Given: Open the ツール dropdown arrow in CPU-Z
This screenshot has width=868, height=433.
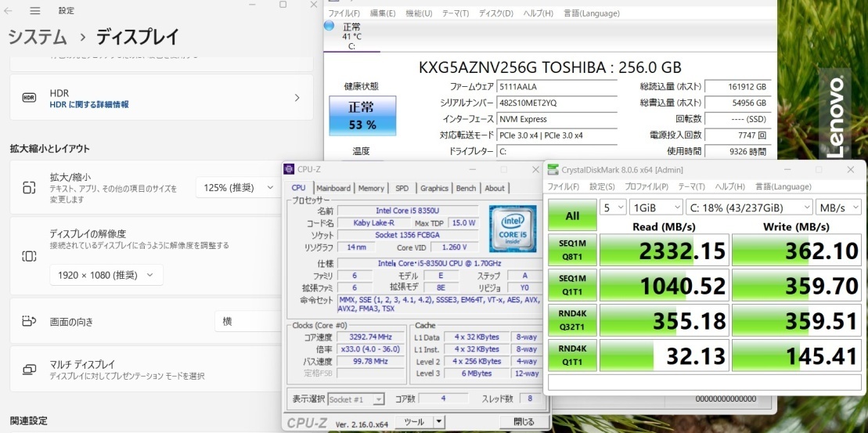Looking at the screenshot, I should point(438,422).
